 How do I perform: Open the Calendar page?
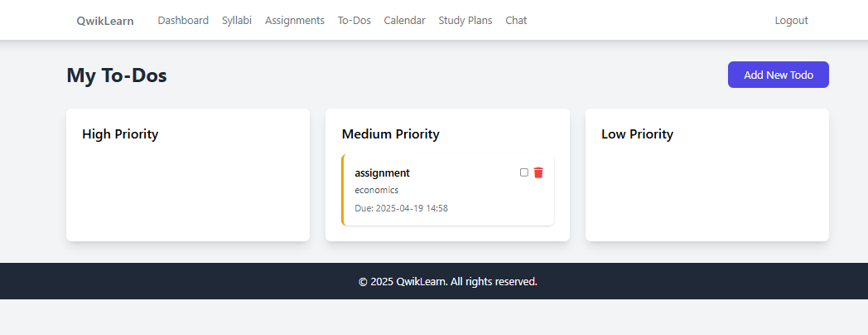tap(404, 21)
